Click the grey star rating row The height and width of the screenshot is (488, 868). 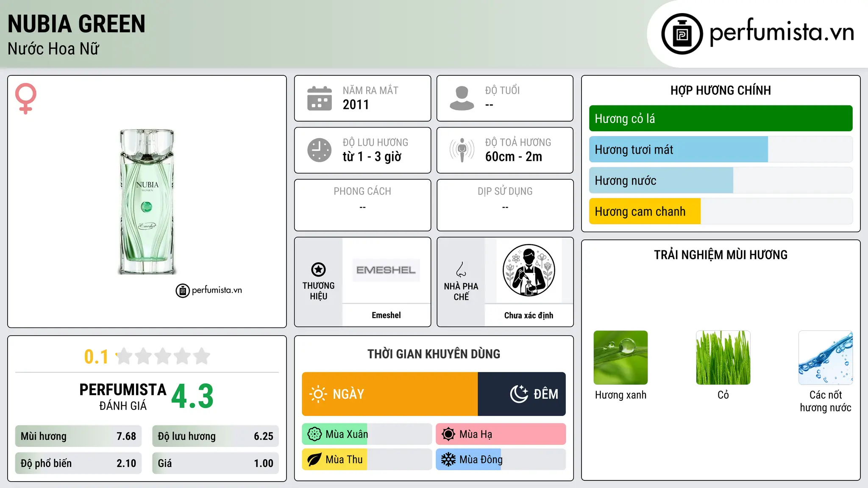(x=163, y=356)
